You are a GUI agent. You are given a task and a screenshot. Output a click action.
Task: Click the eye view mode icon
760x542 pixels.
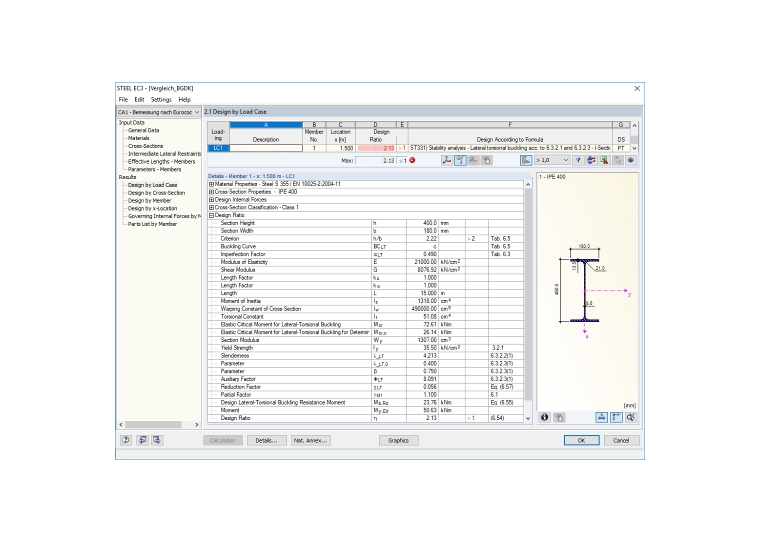(631, 160)
